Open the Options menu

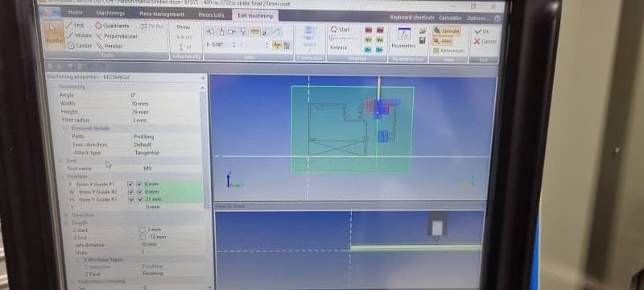coord(477,18)
